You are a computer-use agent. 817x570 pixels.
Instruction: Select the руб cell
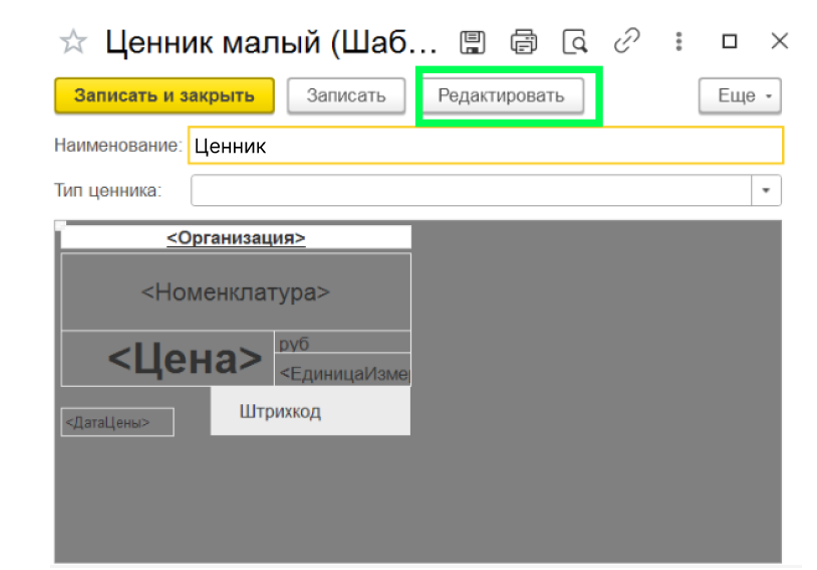(x=342, y=342)
